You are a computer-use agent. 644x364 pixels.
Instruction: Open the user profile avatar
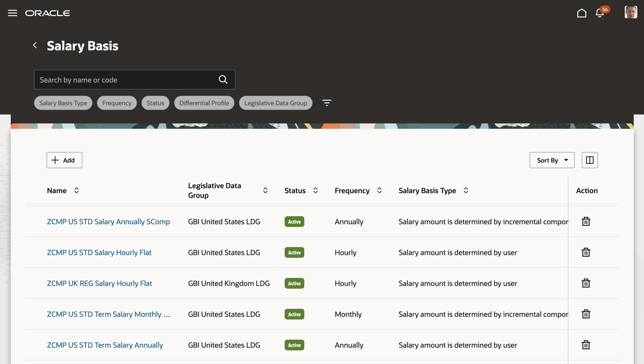pyautogui.click(x=631, y=12)
